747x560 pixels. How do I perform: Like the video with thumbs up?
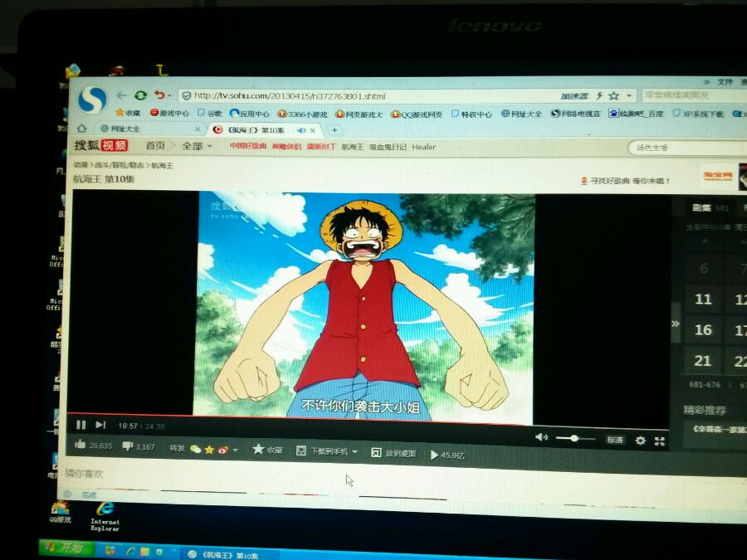[x=80, y=445]
